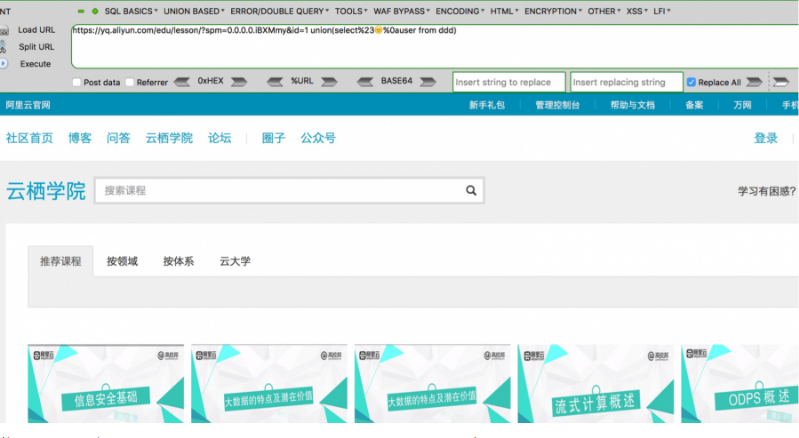Open the WAF BYPASS dropdown
799x438 pixels.
coord(402,11)
